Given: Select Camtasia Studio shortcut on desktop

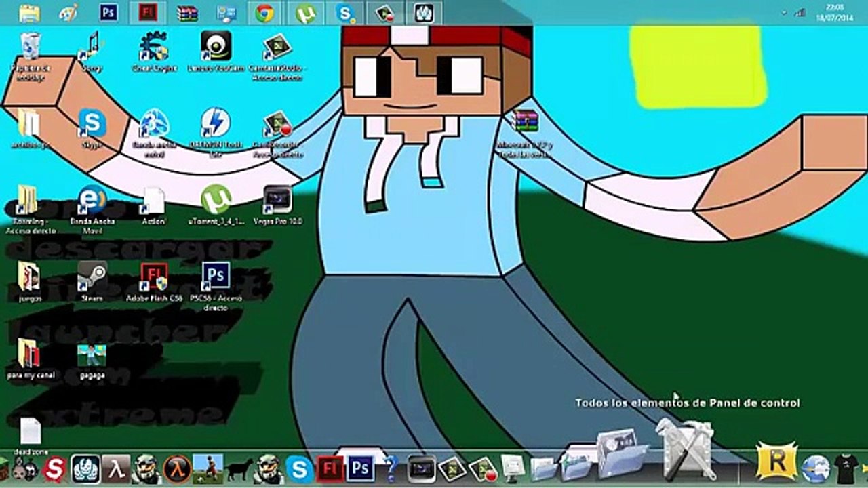Looking at the screenshot, I should click(277, 57).
